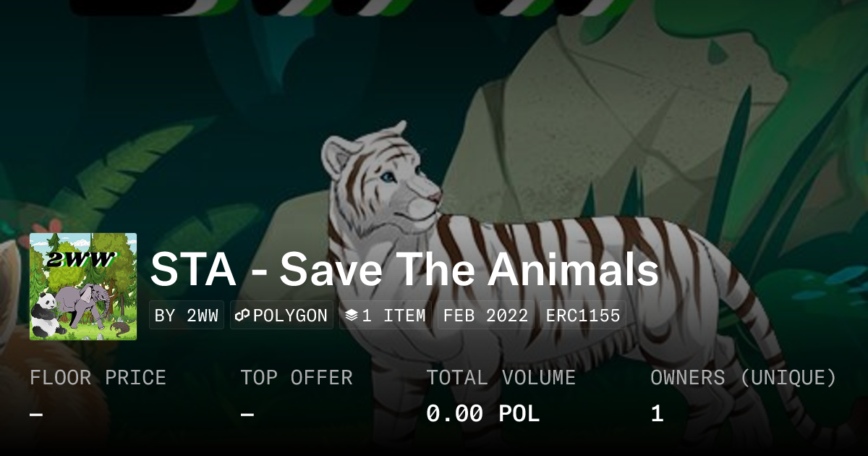The width and height of the screenshot is (868, 456).
Task: Open the creator badge BY 2WW
Action: point(187,316)
